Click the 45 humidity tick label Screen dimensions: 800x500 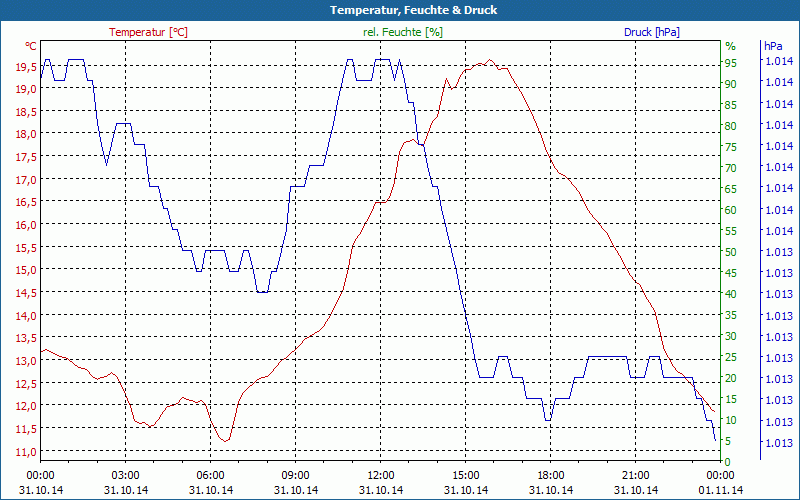[731, 273]
